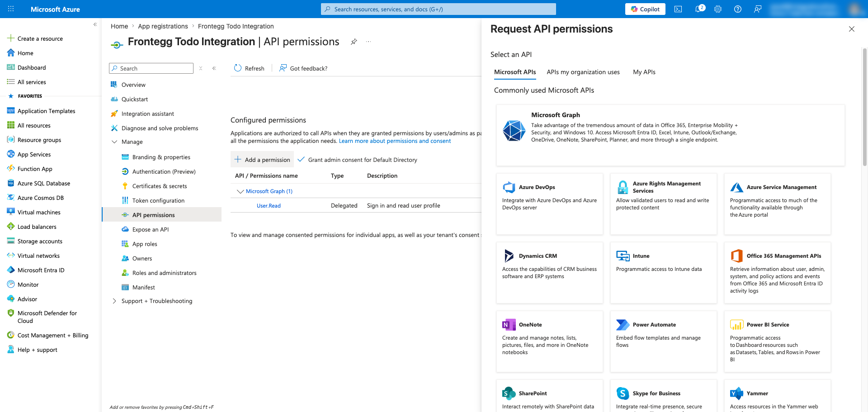Click the resource menu Search field
Viewport: 868px width, 412px height.
click(x=151, y=68)
